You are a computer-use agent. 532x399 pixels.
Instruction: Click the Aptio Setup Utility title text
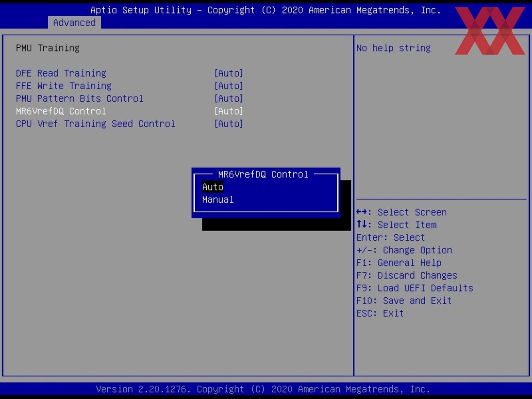tap(266, 10)
